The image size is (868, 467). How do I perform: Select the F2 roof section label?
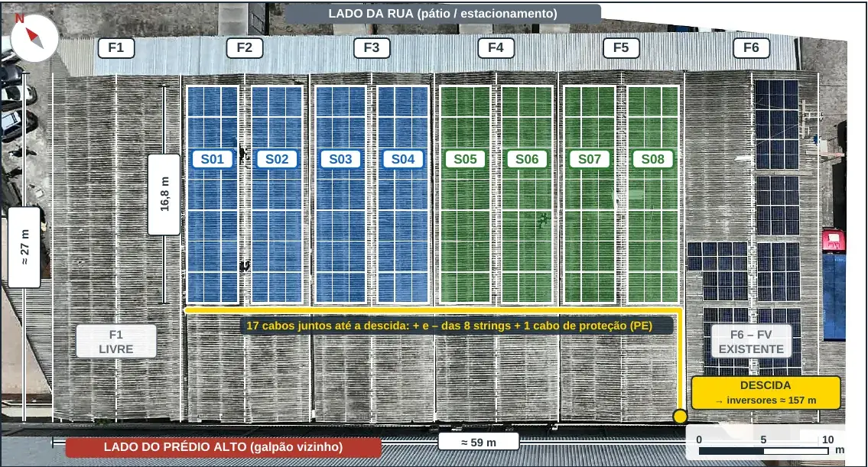pyautogui.click(x=245, y=47)
